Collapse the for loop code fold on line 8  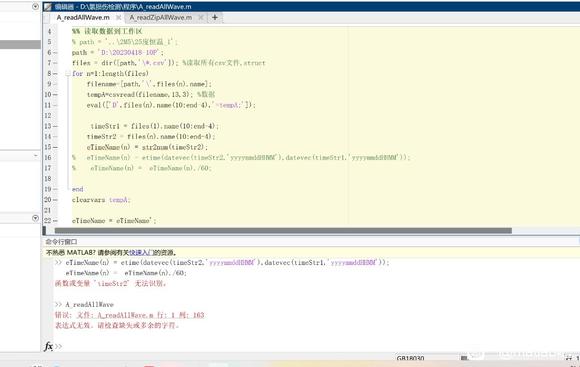pyautogui.click(x=68, y=74)
